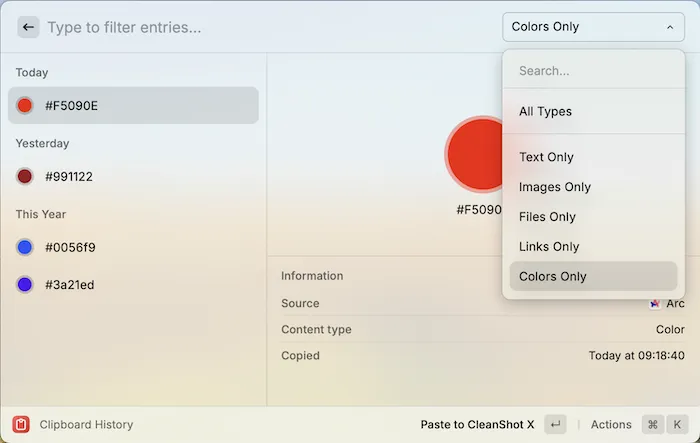The image size is (700, 443).
Task: Focus the dropdown Search field
Action: [593, 71]
